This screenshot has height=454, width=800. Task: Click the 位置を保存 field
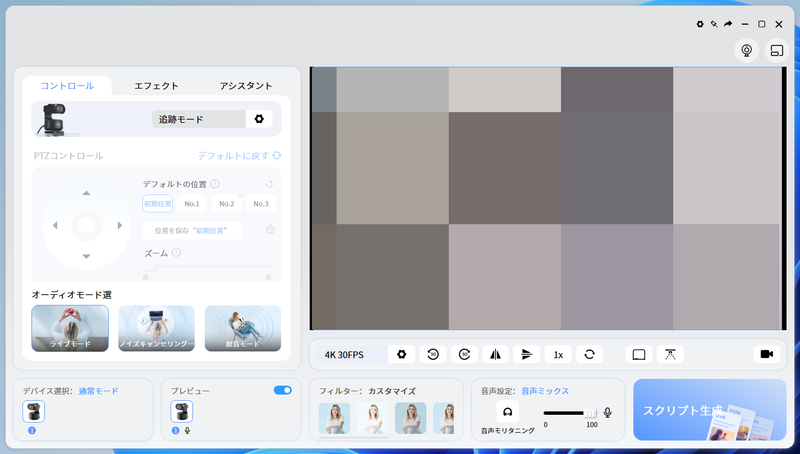click(192, 231)
